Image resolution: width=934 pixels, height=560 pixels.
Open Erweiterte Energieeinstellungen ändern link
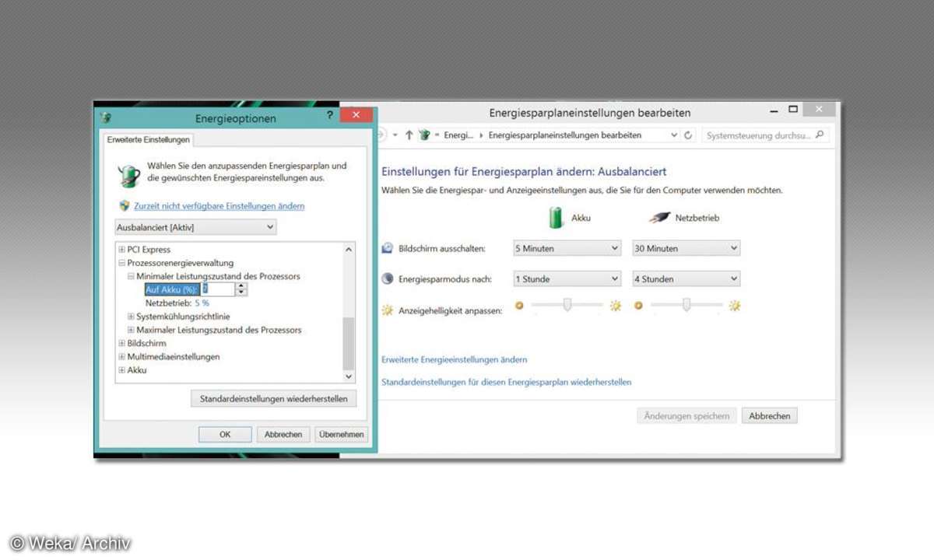tap(454, 359)
